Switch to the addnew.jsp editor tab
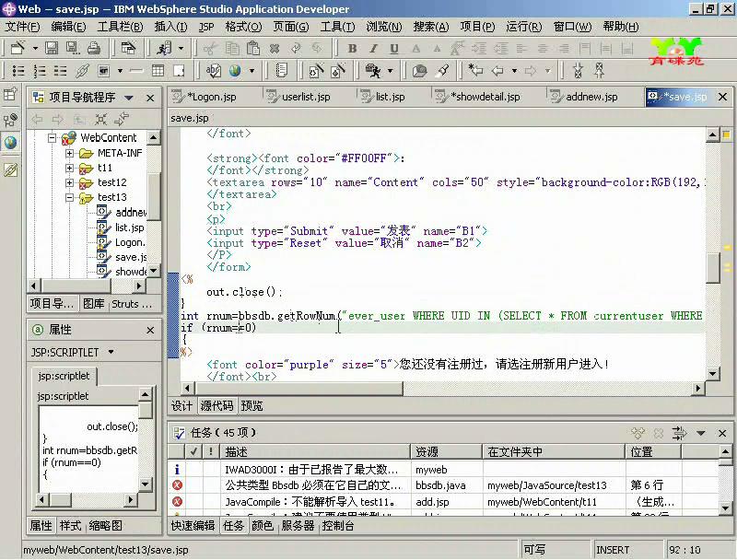This screenshot has width=737, height=560. 584,97
